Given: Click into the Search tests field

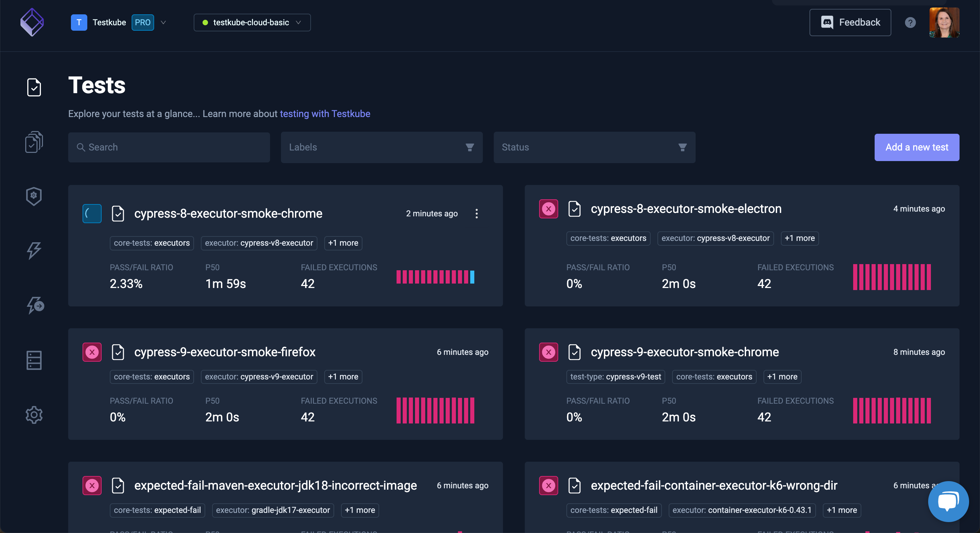Looking at the screenshot, I should pyautogui.click(x=169, y=147).
